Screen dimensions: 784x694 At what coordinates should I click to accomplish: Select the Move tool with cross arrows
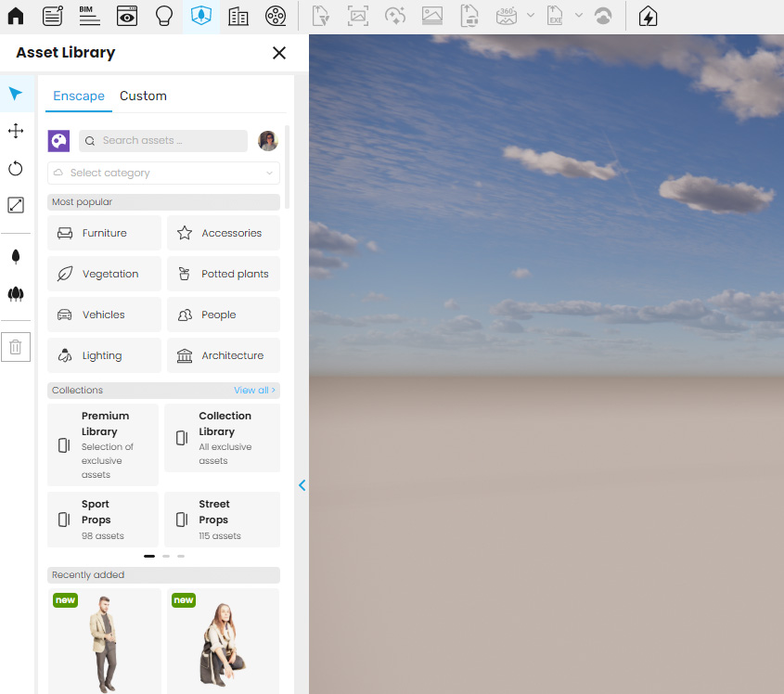[16, 131]
